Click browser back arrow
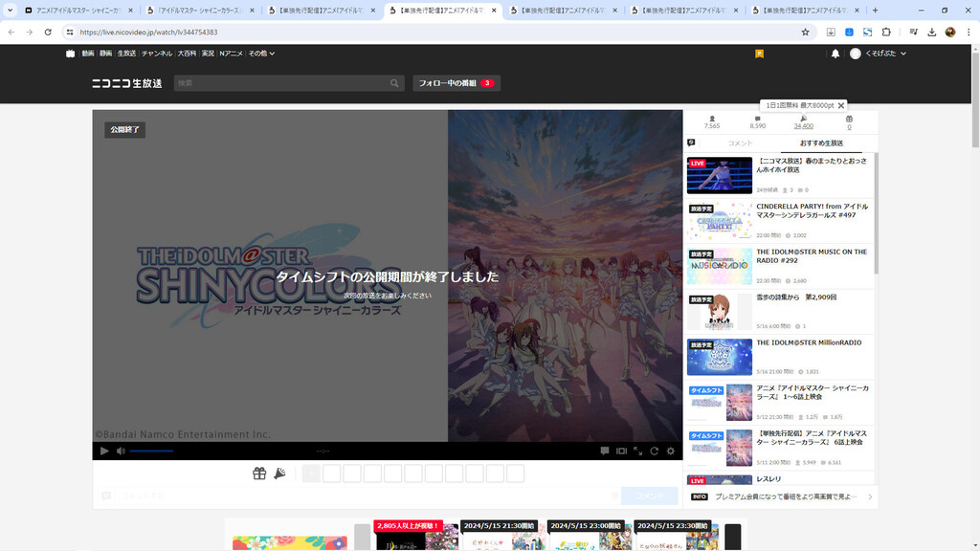980x551 pixels. (11, 32)
